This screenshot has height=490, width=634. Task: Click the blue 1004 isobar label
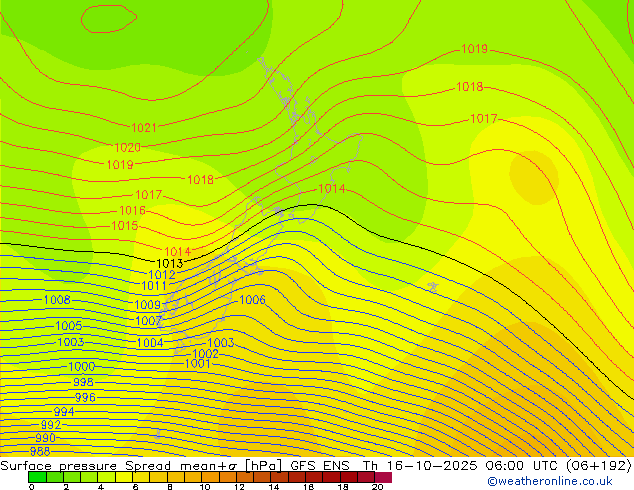pyautogui.click(x=150, y=343)
